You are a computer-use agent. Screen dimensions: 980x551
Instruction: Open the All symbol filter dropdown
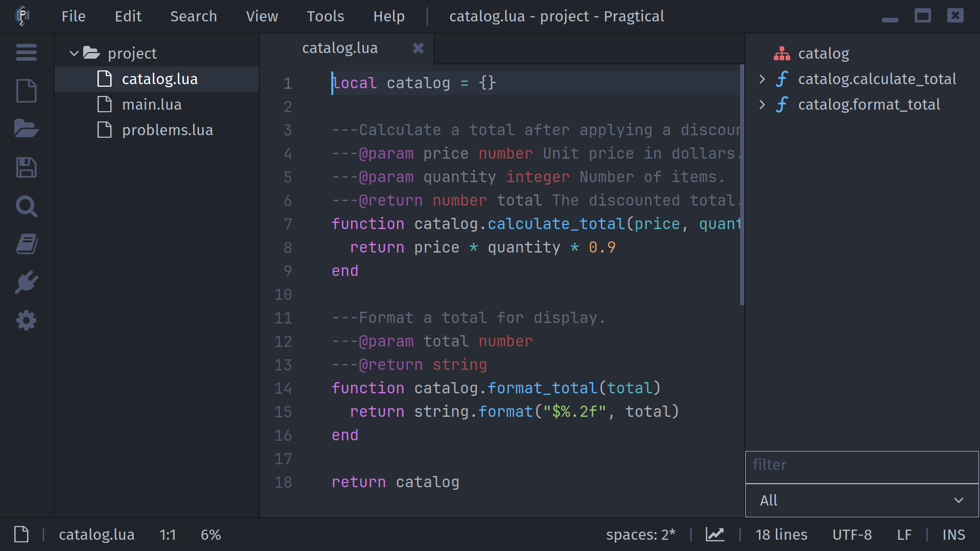click(x=862, y=500)
